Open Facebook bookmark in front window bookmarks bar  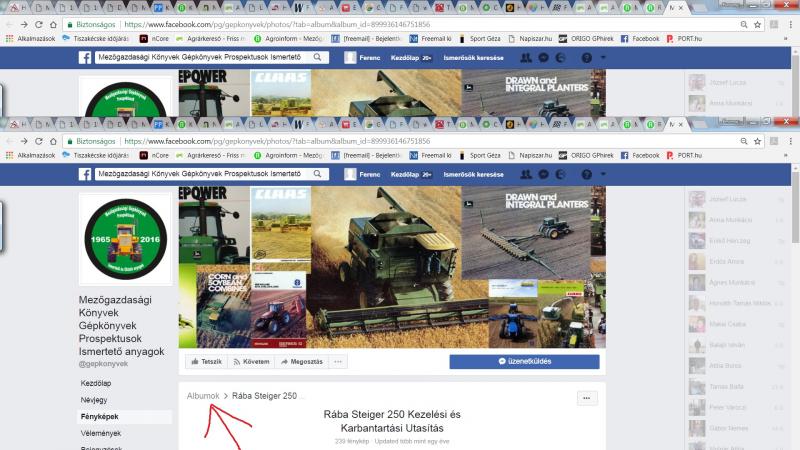tap(640, 156)
